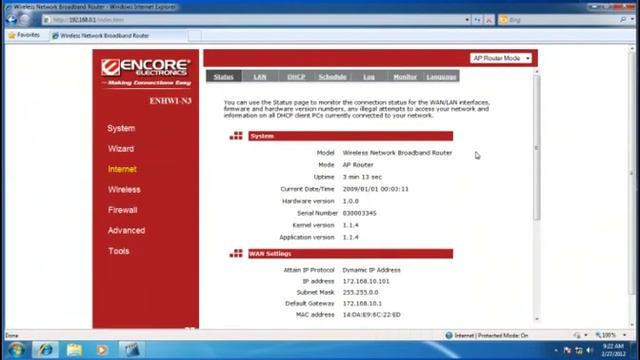Switch to the LAN tab

[260, 77]
